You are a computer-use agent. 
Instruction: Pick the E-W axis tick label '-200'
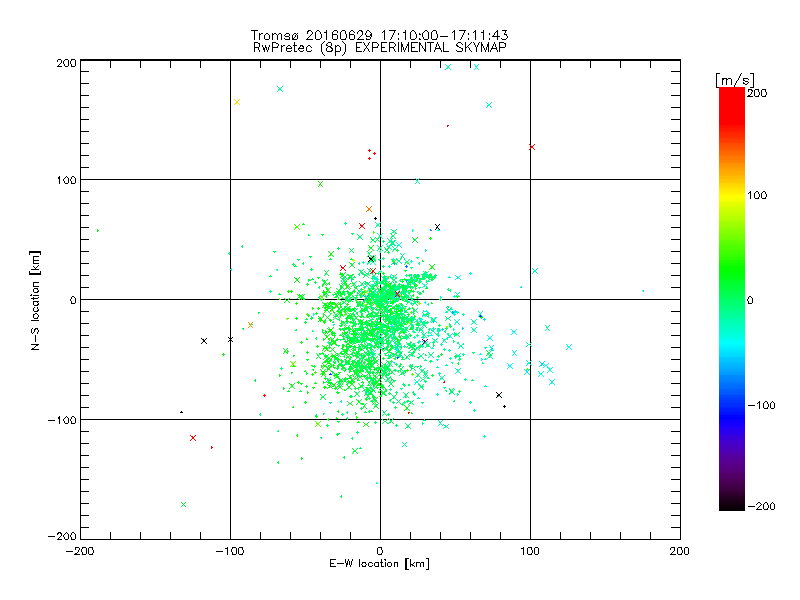(x=80, y=551)
